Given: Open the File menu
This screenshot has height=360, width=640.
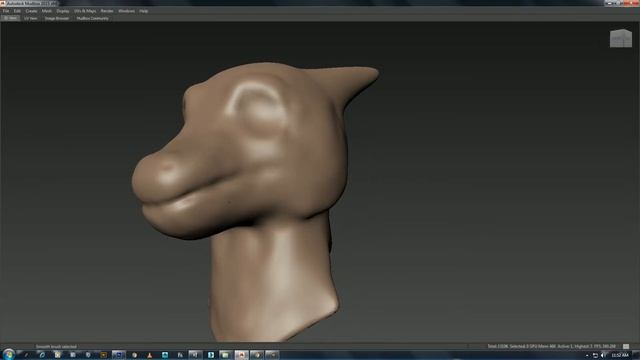Looking at the screenshot, I should coord(6,11).
